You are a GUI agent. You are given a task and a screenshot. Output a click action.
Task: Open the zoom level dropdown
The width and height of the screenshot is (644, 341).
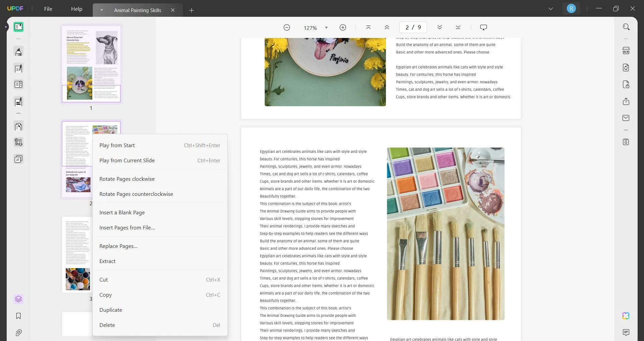326,28
